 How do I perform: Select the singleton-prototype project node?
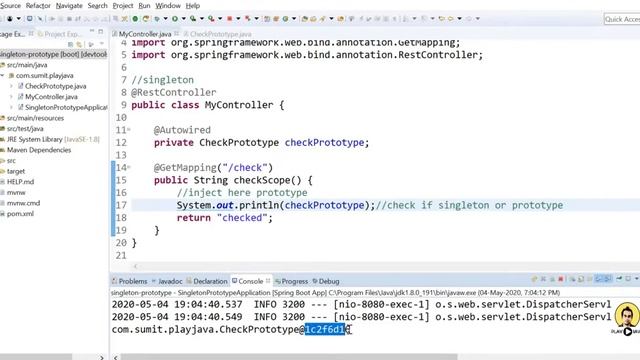53,54
